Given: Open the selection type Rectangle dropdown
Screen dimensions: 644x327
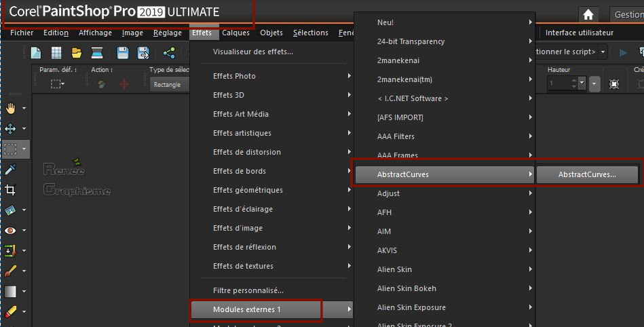Looking at the screenshot, I should [x=169, y=84].
